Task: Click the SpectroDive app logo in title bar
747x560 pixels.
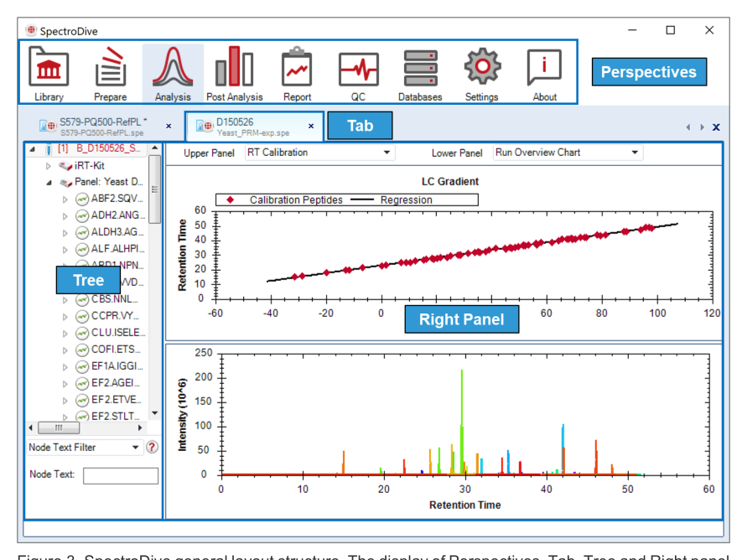Action: click(x=31, y=30)
